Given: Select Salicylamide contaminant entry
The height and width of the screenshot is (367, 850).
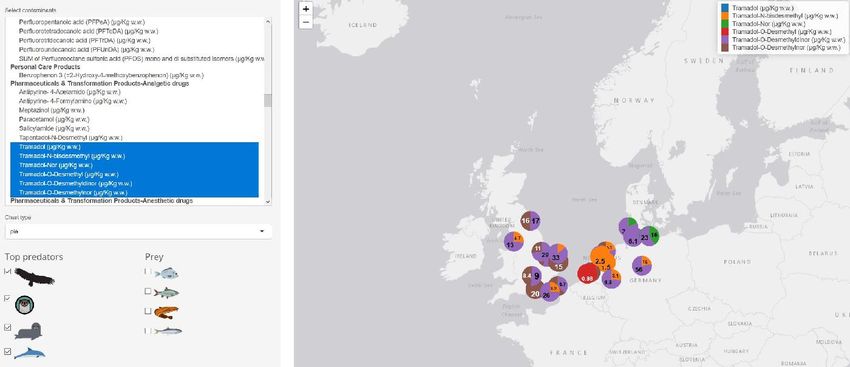Looking at the screenshot, I should [54, 128].
